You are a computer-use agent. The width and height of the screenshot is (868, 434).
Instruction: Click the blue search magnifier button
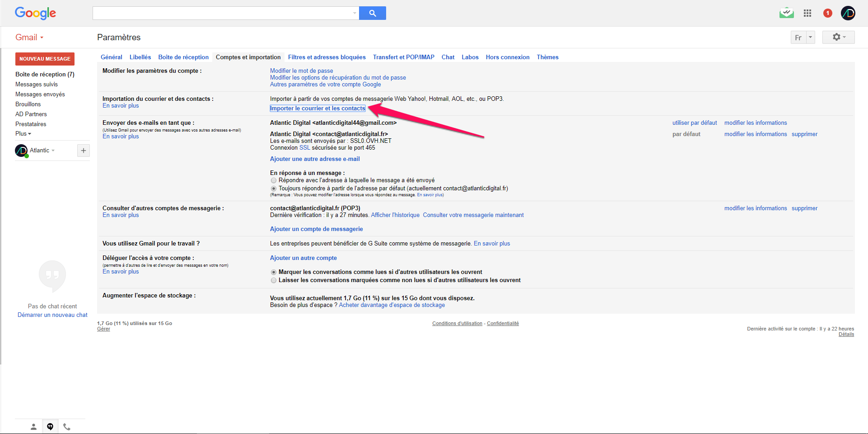373,13
